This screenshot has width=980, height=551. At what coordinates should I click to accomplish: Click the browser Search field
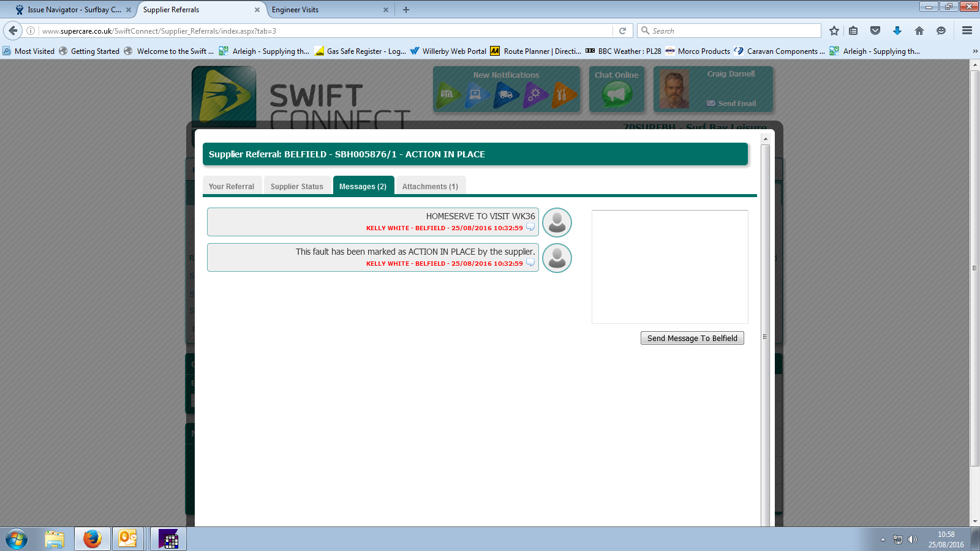[729, 31]
